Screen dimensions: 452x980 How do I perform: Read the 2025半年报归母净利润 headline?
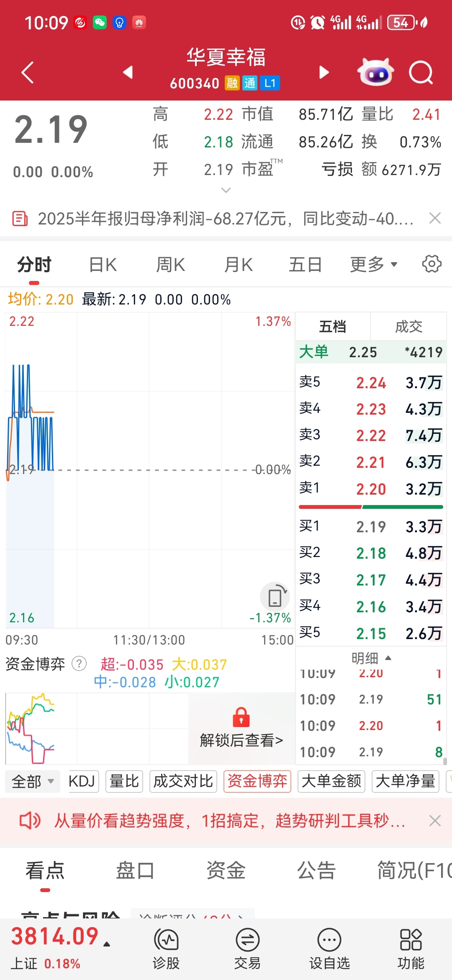(226, 219)
